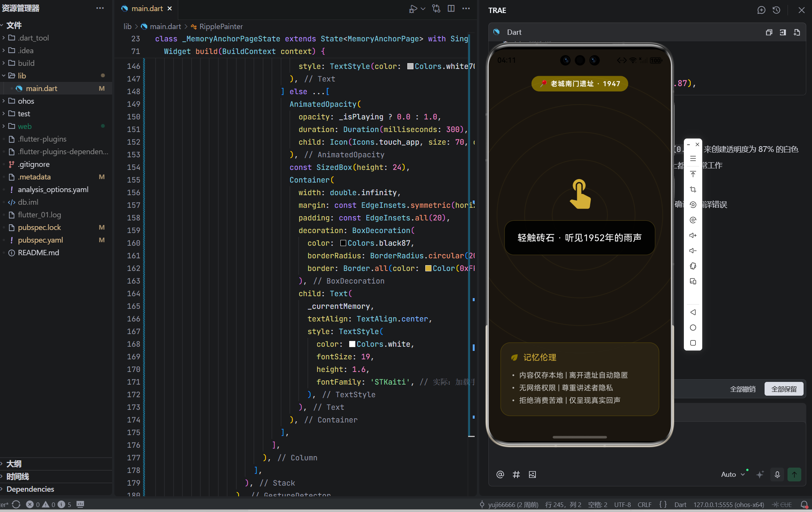Click the @ mention icon in chat
This screenshot has height=512, width=812.
[500, 474]
